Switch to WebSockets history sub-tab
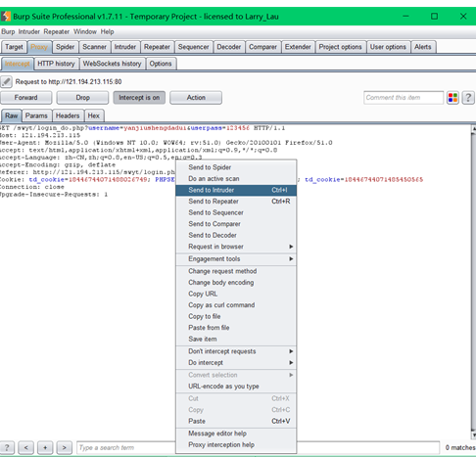This screenshot has height=457, width=476. point(112,64)
